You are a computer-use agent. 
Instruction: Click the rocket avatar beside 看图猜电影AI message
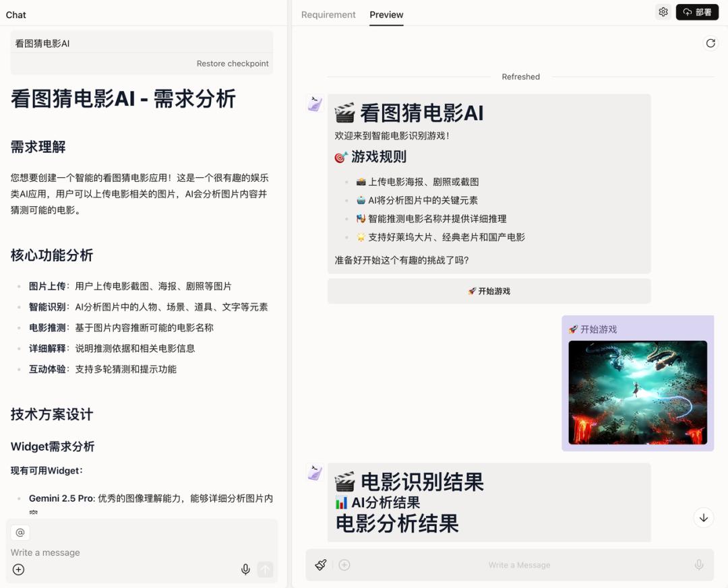314,103
